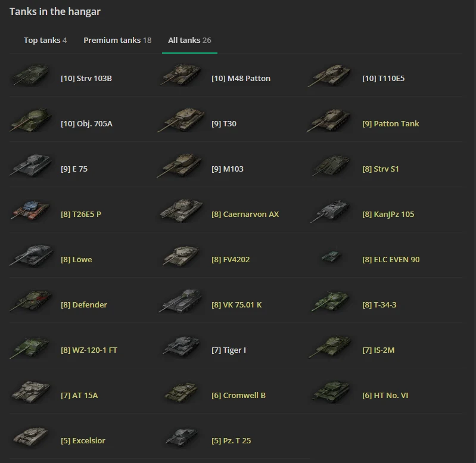Click the Strv S1 tank icon
This screenshot has width=476, height=463.
pyautogui.click(x=331, y=166)
